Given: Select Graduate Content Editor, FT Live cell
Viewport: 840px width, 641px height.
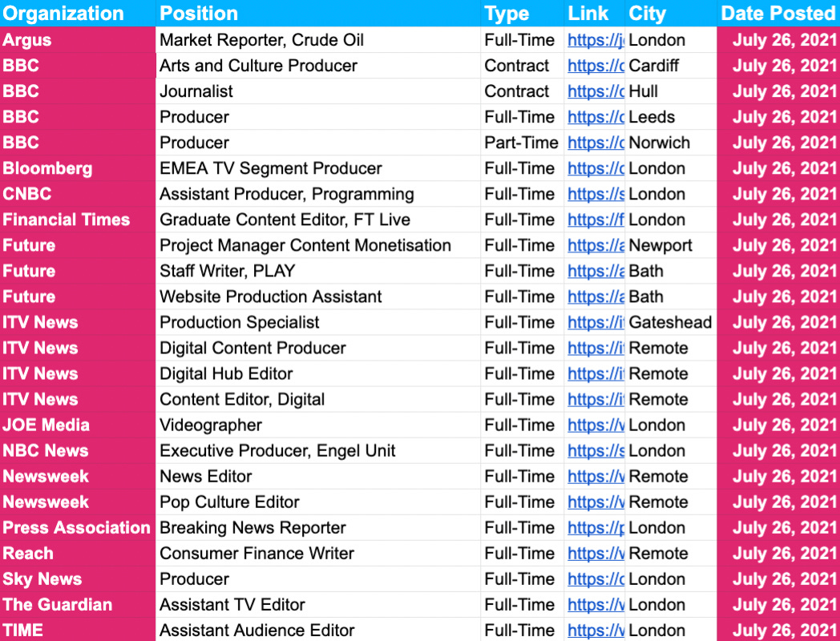Looking at the screenshot, I should click(318, 220).
